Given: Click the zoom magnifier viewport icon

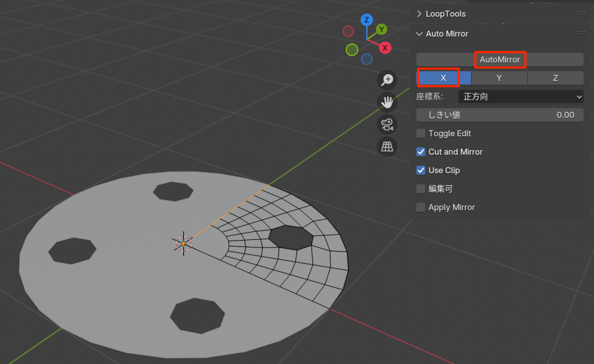Looking at the screenshot, I should pyautogui.click(x=387, y=79).
